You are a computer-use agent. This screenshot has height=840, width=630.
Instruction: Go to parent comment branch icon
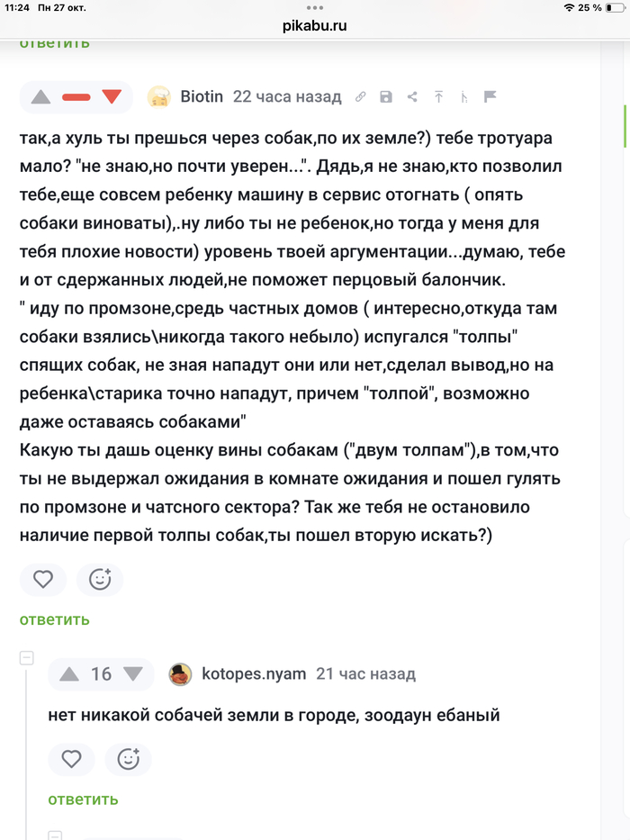pyautogui.click(x=464, y=96)
